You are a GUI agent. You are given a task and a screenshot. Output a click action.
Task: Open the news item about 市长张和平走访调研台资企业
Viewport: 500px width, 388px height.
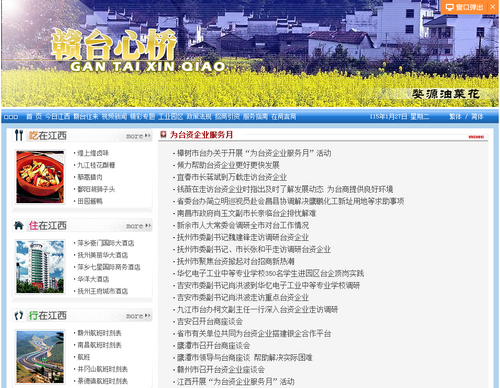(x=254, y=249)
